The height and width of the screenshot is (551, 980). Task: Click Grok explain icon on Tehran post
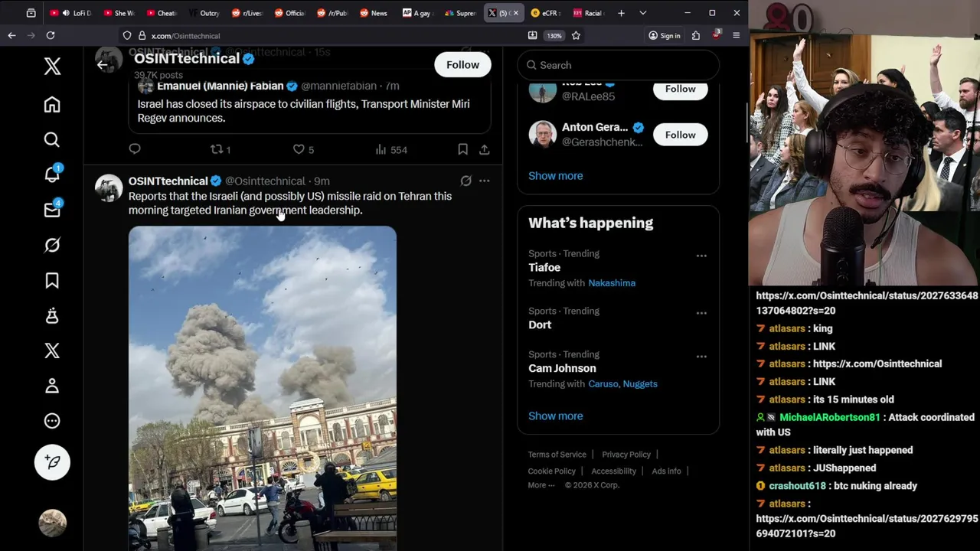coord(465,181)
